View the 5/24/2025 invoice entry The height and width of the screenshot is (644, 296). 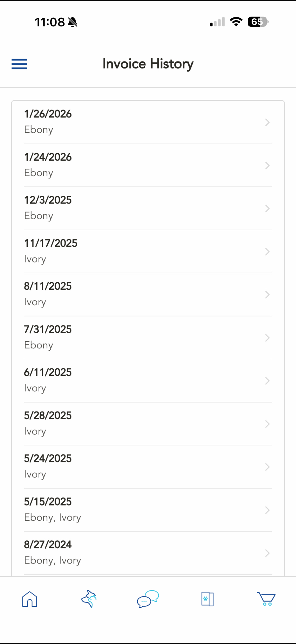tap(148, 467)
